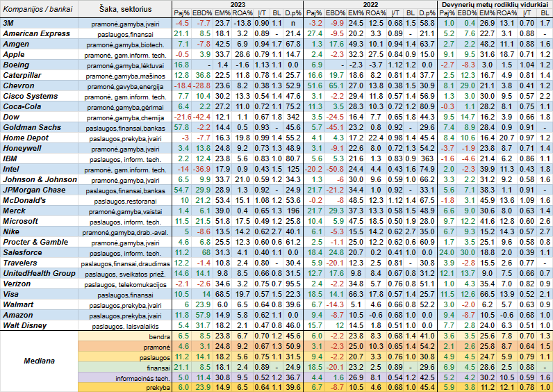Click the 'Dow' company cell
This screenshot has height=392, width=553.
coord(39,117)
